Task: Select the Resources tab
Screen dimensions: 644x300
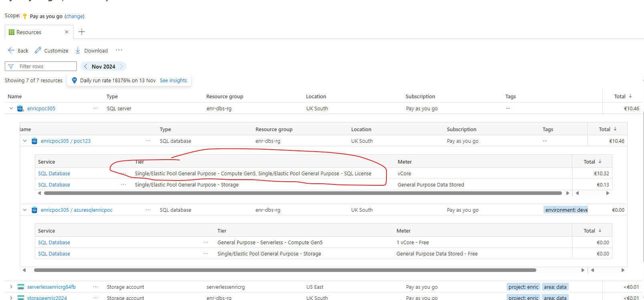Action: 39,32
